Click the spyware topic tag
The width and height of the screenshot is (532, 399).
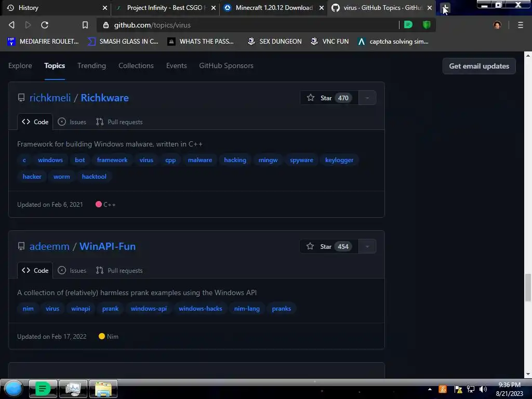click(x=301, y=160)
